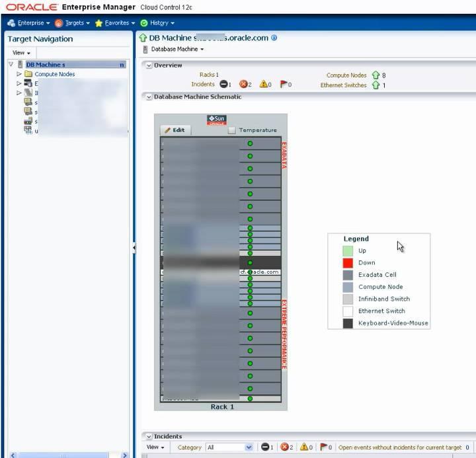The image size is (476, 458).
Task: Open the View menu in Incidents section
Action: 155,447
